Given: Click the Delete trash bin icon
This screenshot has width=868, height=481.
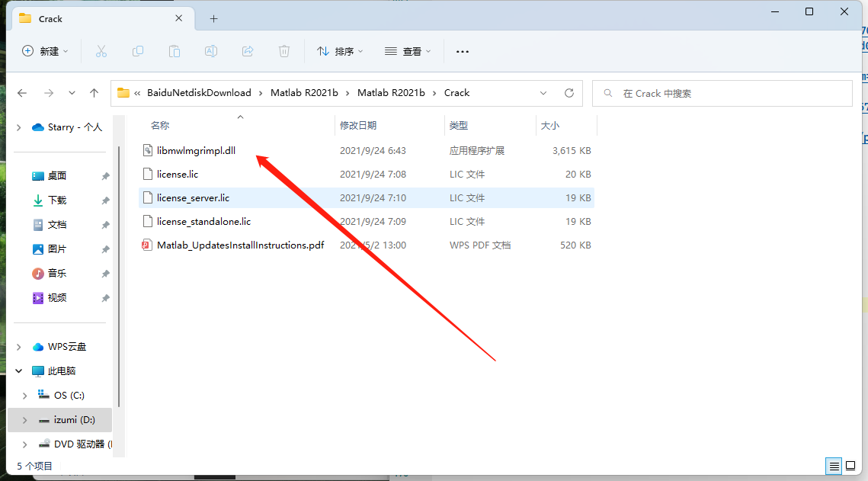Looking at the screenshot, I should click(284, 51).
